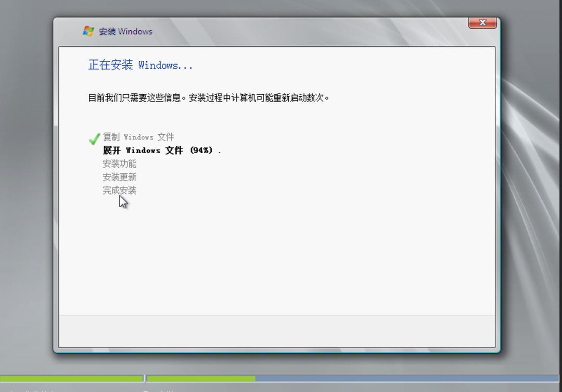Viewport: 562px width, 392px height.
Task: Click the completed first progress bar segment
Action: pyautogui.click(x=72, y=378)
